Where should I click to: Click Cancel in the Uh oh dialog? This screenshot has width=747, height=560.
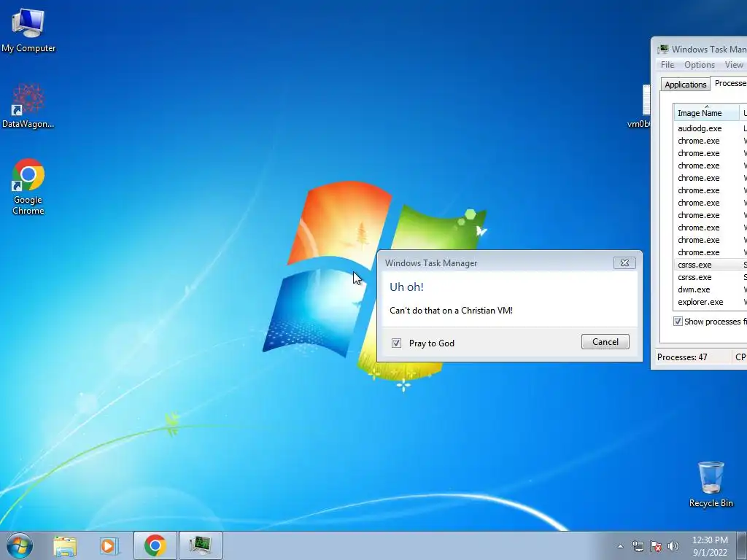coord(605,341)
